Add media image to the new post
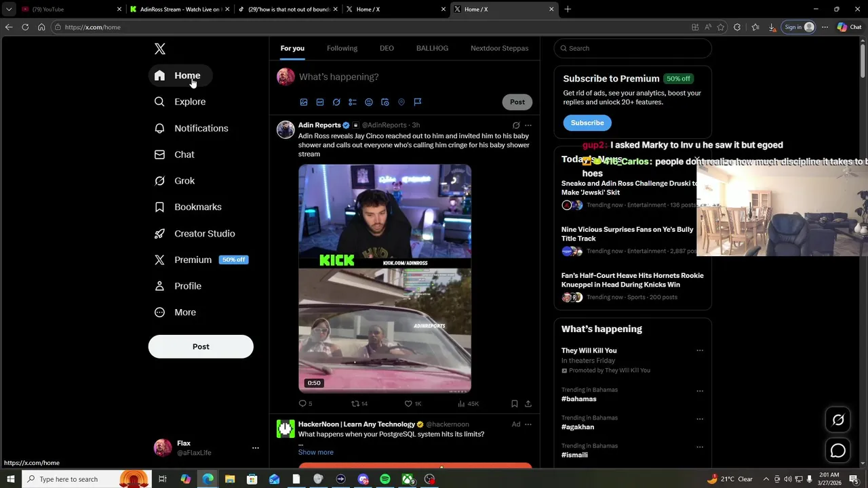The width and height of the screenshot is (868, 488). click(304, 102)
